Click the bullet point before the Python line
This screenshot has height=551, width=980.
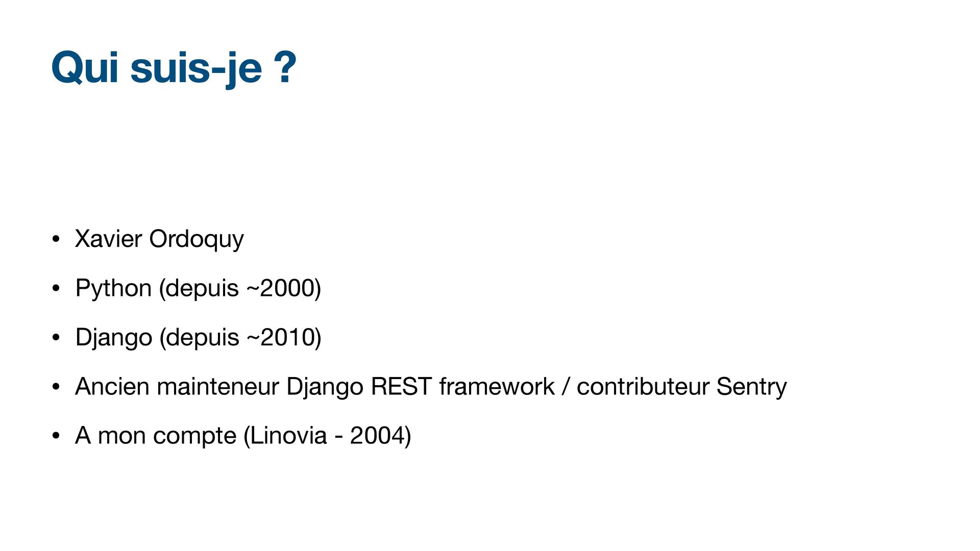click(x=56, y=289)
